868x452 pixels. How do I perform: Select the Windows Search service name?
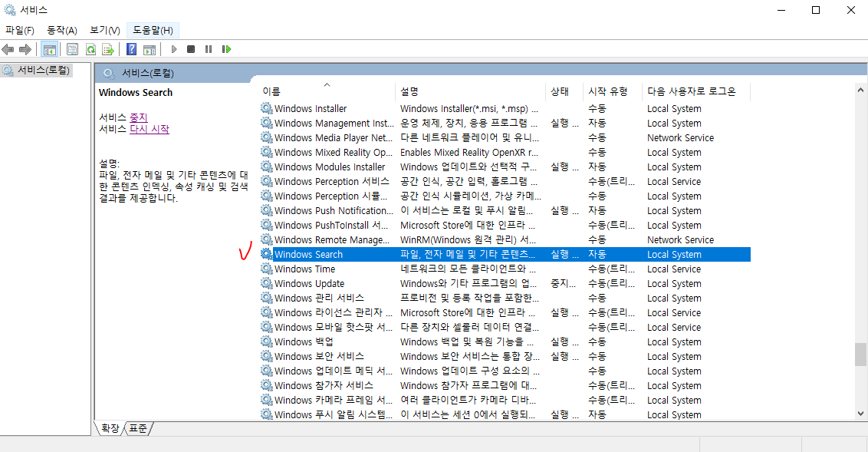308,254
